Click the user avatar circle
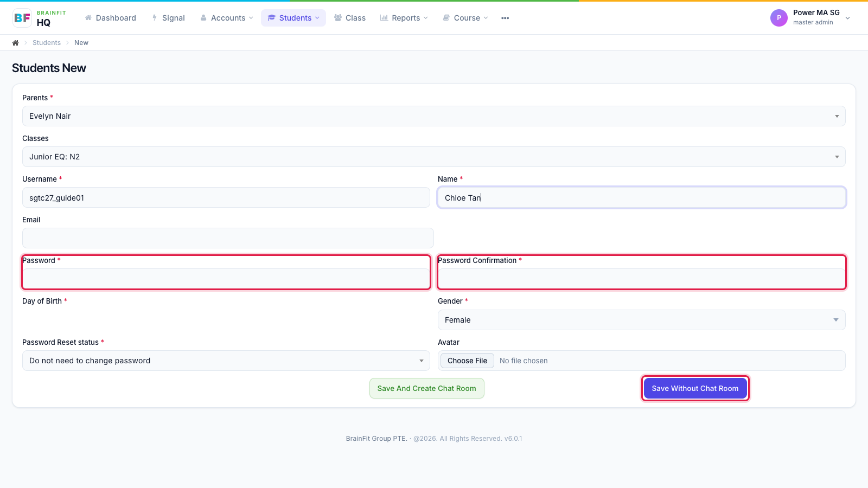The image size is (868, 488). click(x=779, y=18)
